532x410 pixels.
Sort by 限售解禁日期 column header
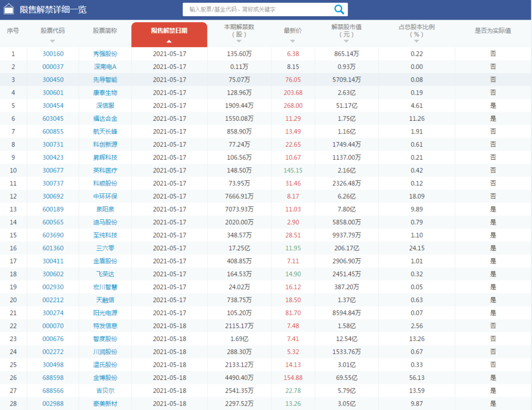click(x=169, y=34)
